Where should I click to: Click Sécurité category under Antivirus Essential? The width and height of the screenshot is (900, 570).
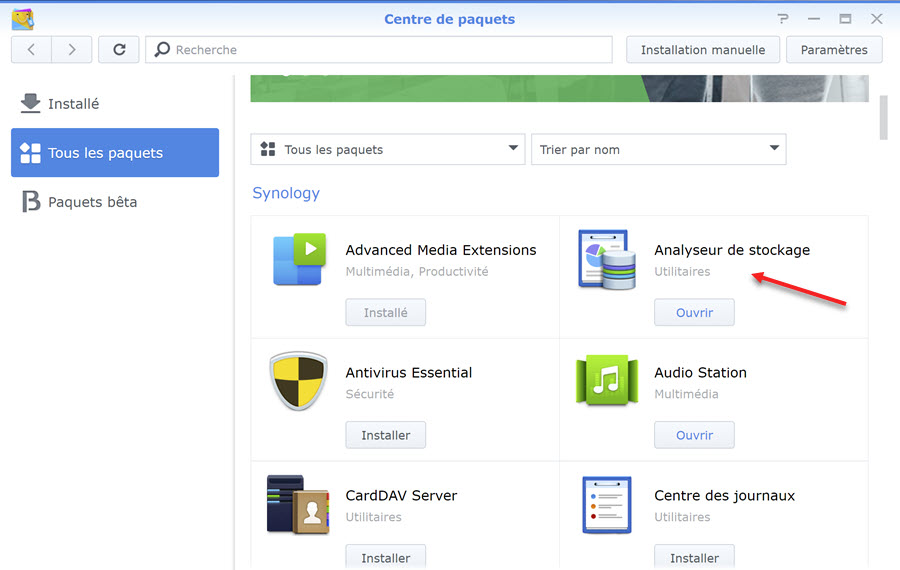point(370,394)
